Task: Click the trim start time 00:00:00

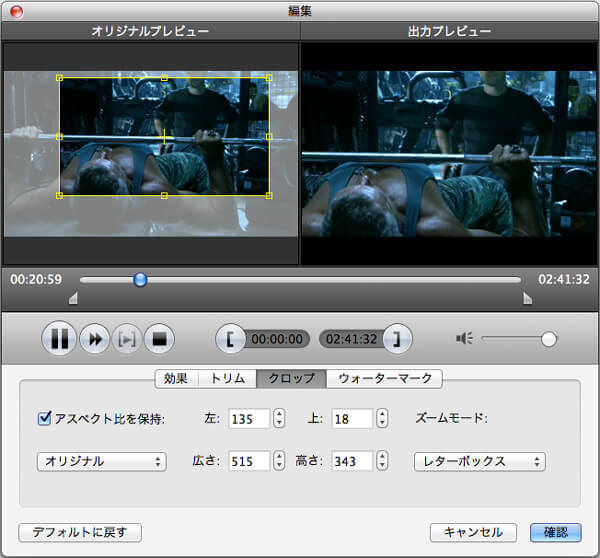Action: pos(277,339)
